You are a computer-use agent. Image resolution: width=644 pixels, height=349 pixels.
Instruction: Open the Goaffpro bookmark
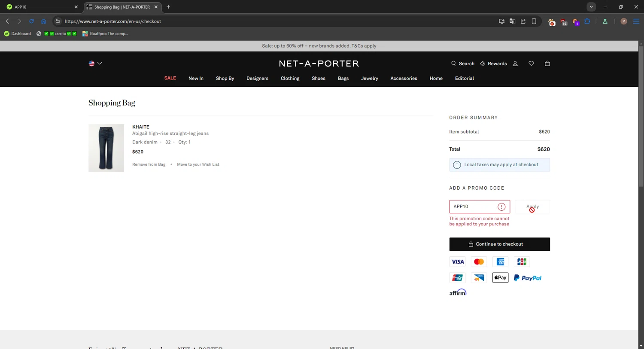pyautogui.click(x=105, y=33)
